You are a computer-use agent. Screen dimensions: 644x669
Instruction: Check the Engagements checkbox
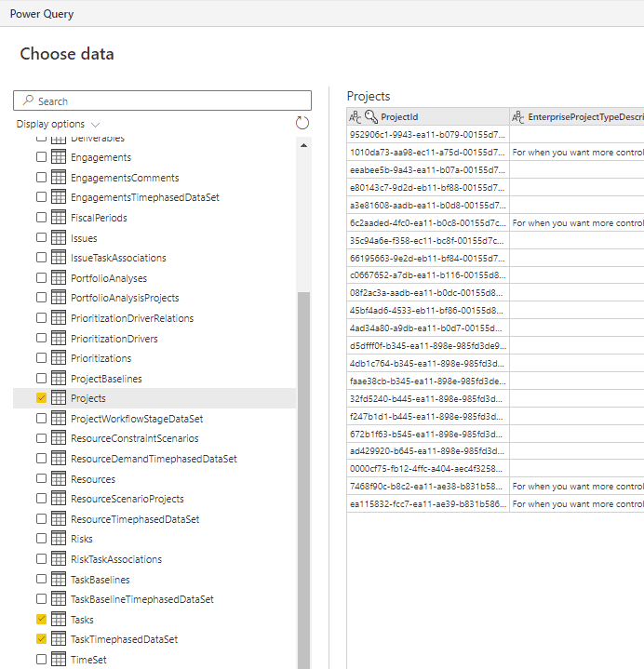tap(41, 156)
